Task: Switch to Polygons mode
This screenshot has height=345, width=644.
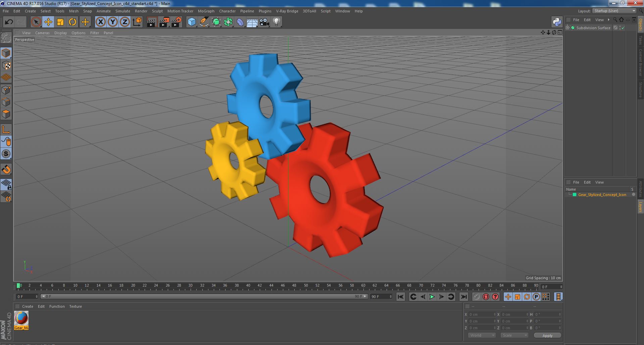Action: click(6, 114)
